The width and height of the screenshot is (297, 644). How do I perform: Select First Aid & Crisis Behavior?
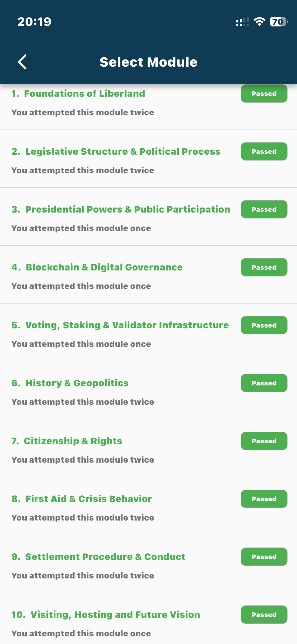[89, 499]
